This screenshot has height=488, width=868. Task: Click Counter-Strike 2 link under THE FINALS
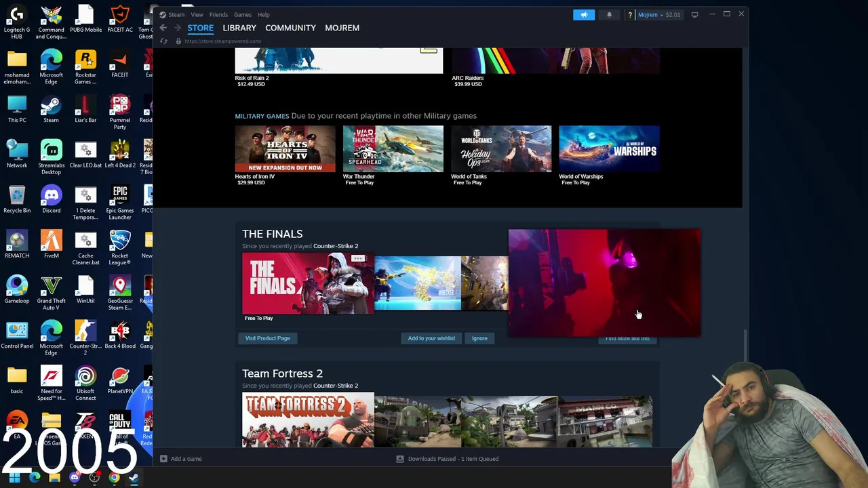(336, 246)
